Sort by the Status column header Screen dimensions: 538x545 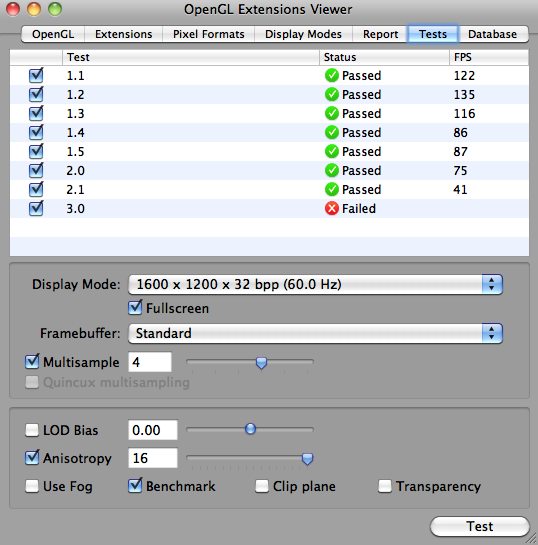coord(384,57)
